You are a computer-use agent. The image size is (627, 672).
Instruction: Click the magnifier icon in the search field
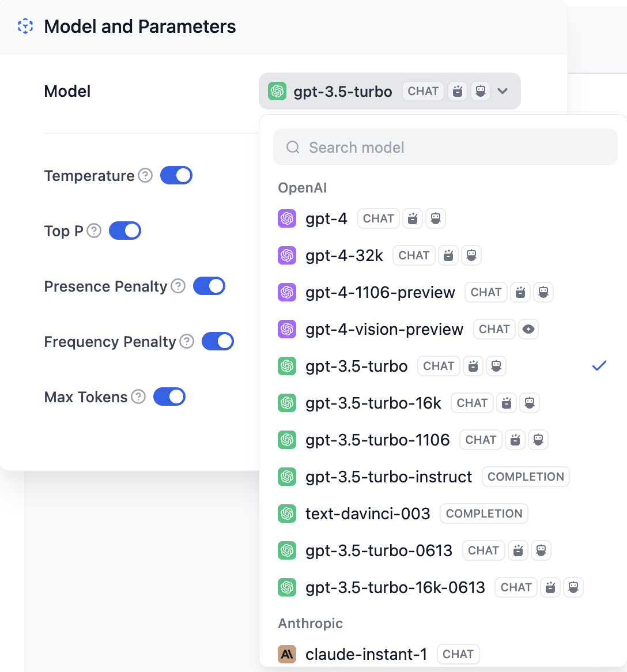(x=293, y=147)
